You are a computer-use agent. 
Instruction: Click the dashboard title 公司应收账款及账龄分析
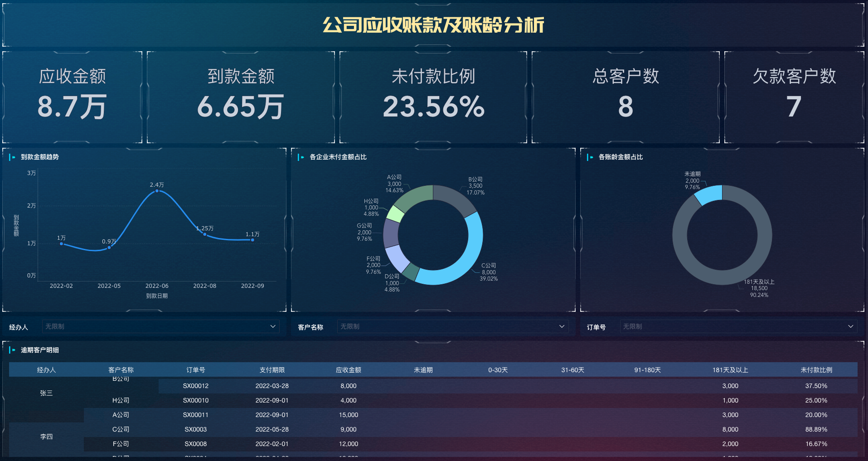433,26
